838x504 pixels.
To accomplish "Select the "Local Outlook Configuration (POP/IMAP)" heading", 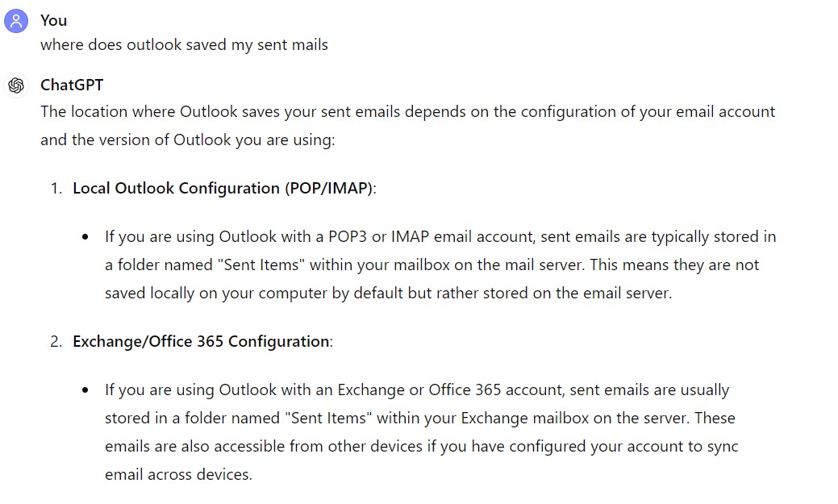I will (223, 188).
